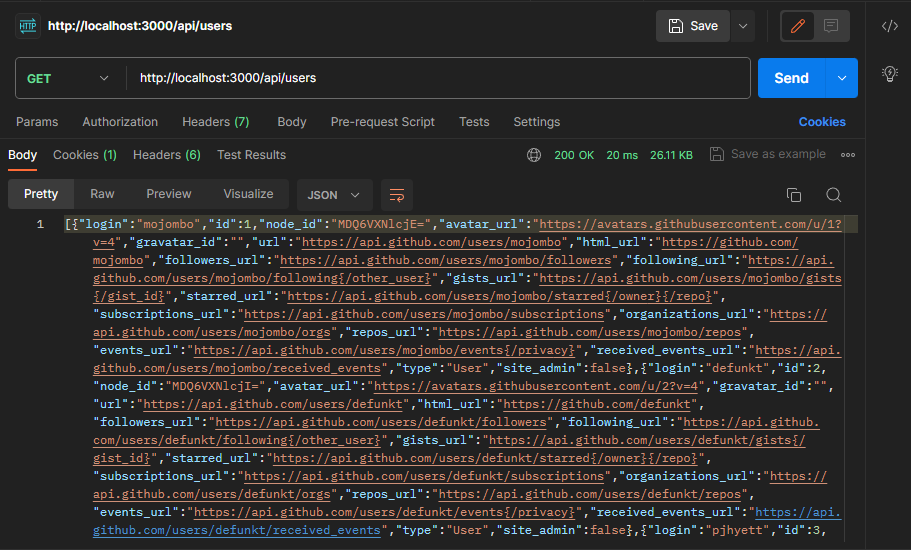Select the Pretty view mode
This screenshot has width=911, height=550.
(x=41, y=194)
